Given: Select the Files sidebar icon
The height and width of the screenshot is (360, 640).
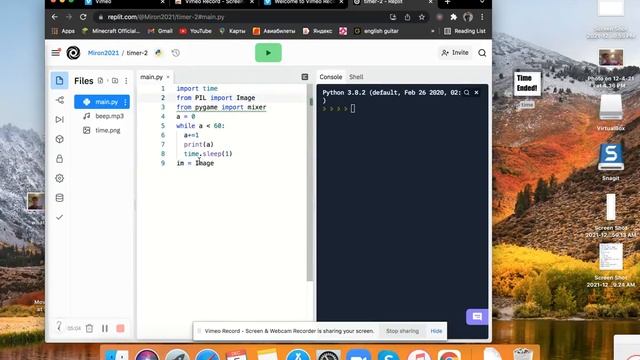Looking at the screenshot, I should point(60,80).
